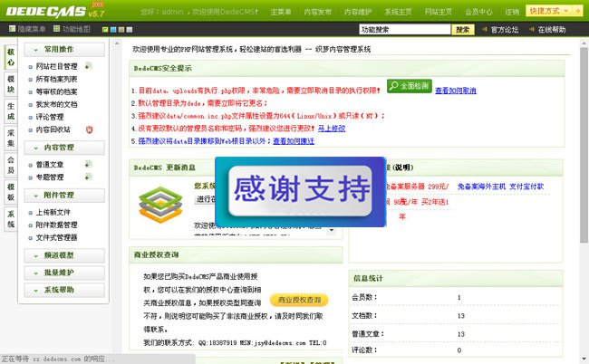Click the main page vertical scrollbar
The width and height of the screenshot is (589, 364).
[584, 145]
